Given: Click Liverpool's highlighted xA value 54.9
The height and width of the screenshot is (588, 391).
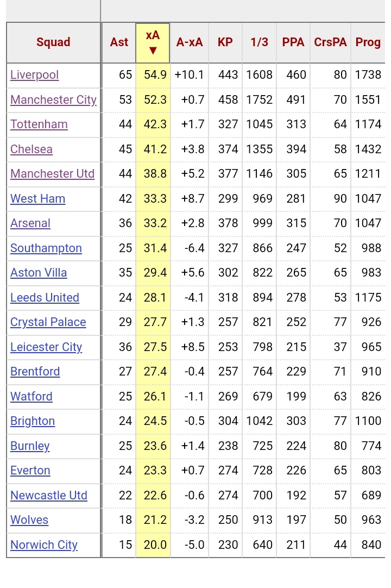Looking at the screenshot, I should [x=155, y=75].
